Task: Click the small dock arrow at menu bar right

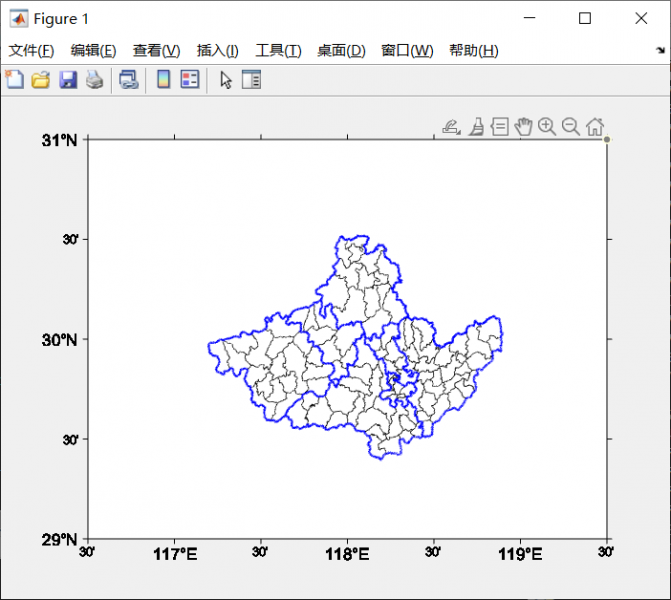Action: 660,50
